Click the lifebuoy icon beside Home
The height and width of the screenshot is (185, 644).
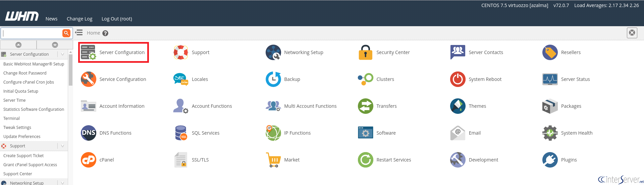pyautogui.click(x=632, y=33)
